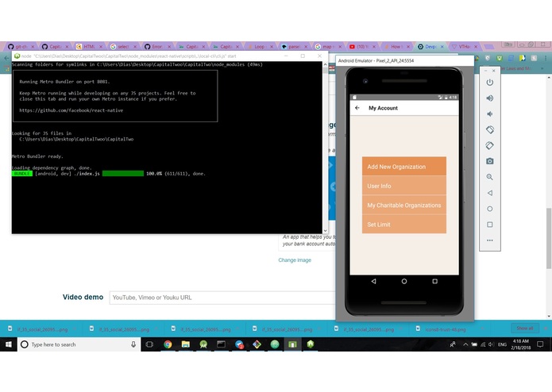552x392 pixels.
Task: Tap the Android recent apps button on phone screen
Action: (x=434, y=281)
